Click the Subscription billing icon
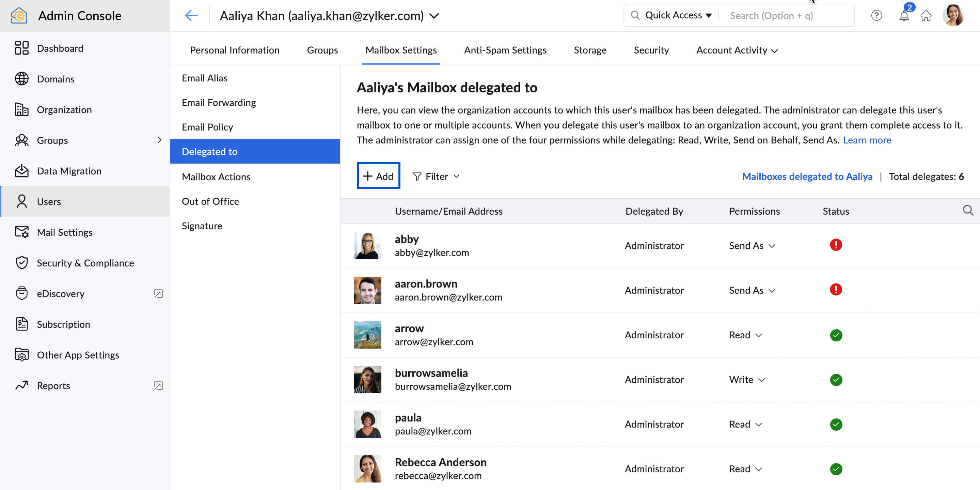This screenshot has height=490, width=980. 22,324
